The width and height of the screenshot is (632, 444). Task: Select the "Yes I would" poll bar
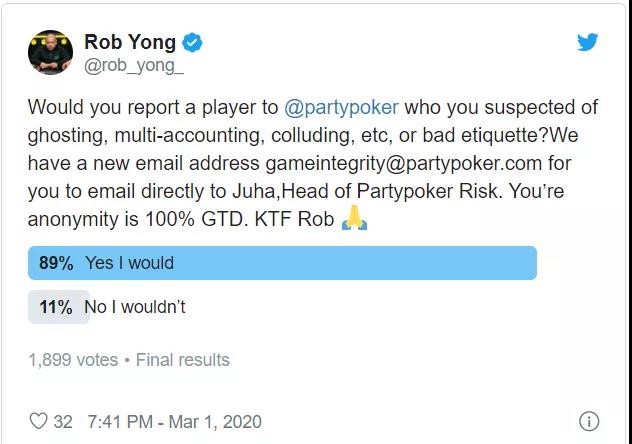pos(282,263)
